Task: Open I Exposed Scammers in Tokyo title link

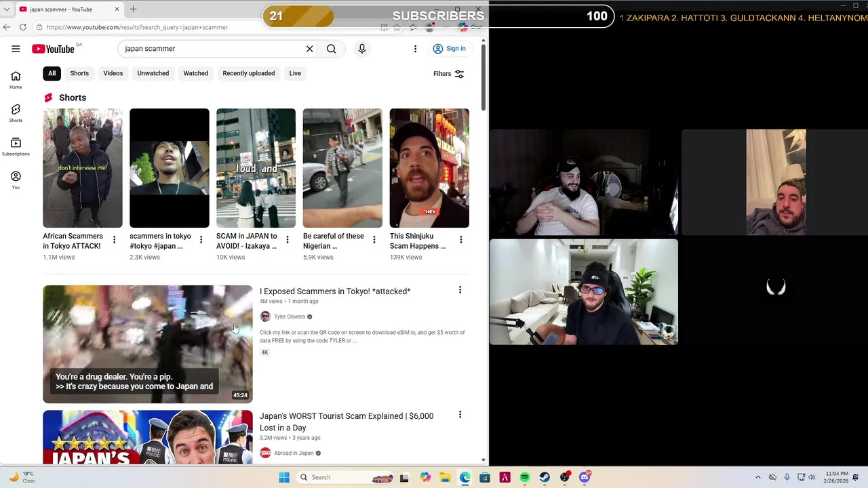Action: (335, 291)
